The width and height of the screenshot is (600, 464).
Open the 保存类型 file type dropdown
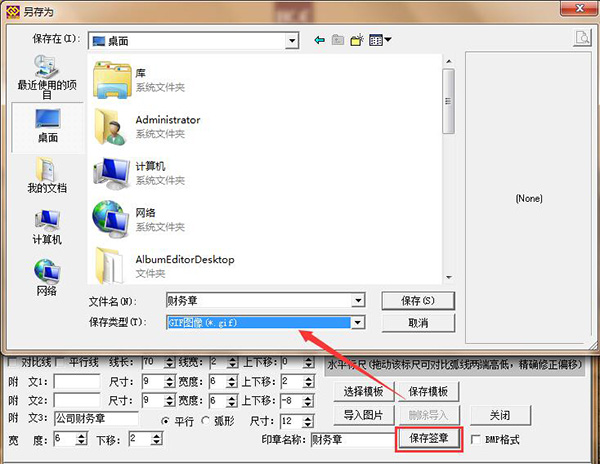(x=357, y=322)
